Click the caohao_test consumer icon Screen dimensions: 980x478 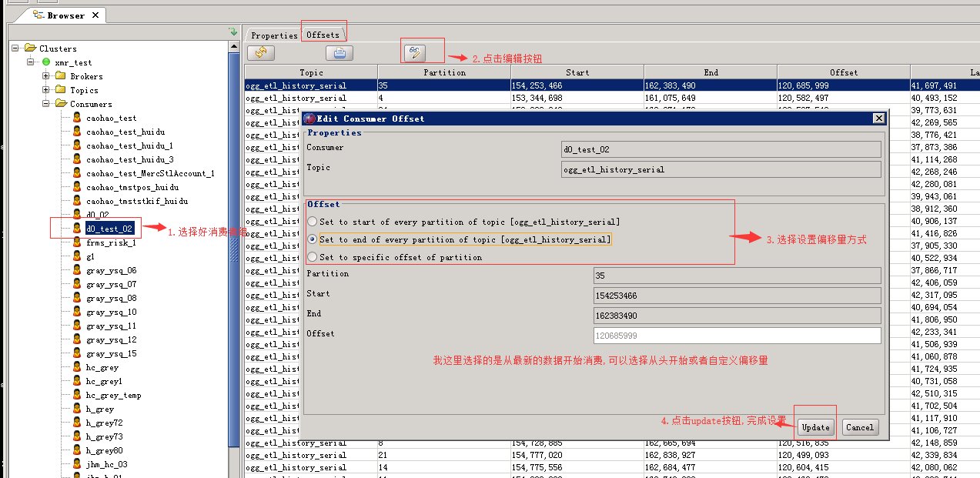point(77,118)
